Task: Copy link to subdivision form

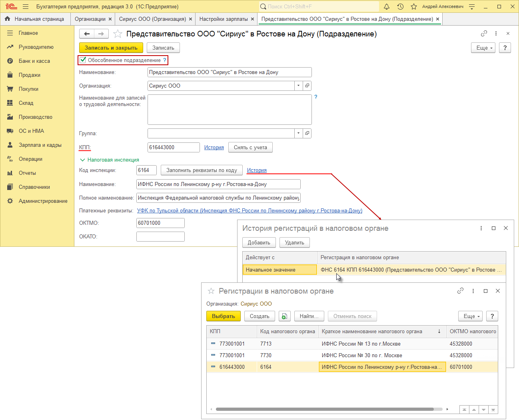Action: point(484,34)
